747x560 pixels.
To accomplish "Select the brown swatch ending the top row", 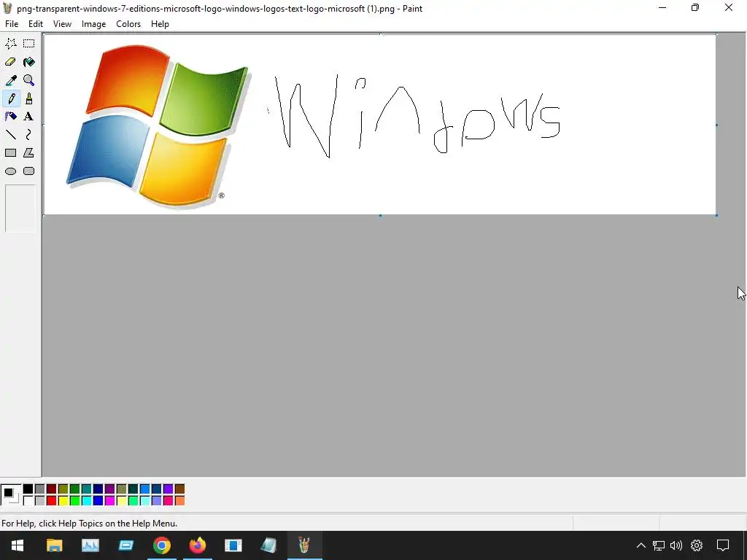I will pyautogui.click(x=179, y=489).
